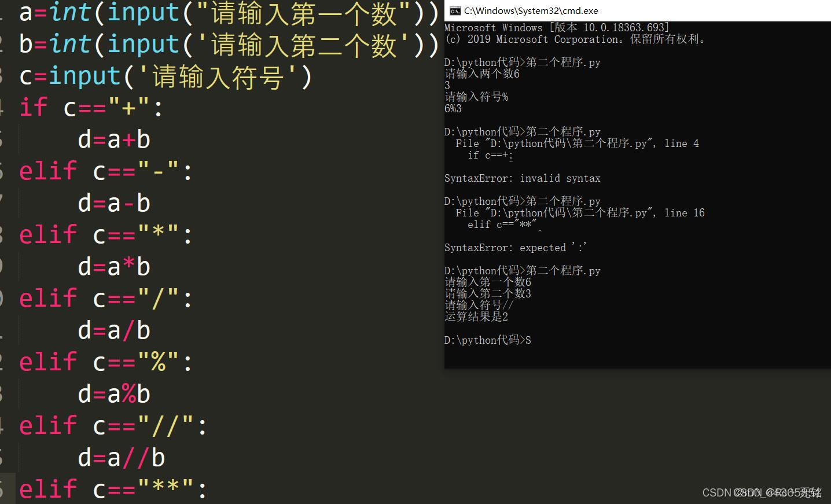Click the code line c=input('请输入符号')

click(166, 76)
